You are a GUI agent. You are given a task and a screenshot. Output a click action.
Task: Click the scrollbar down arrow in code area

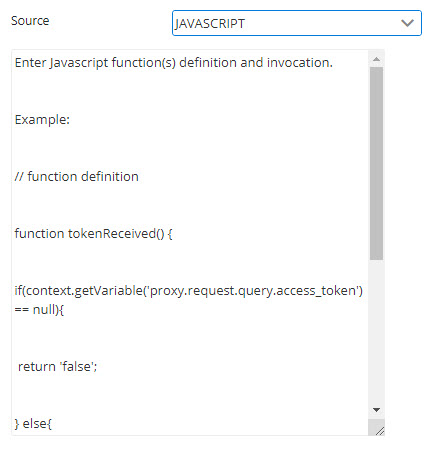coord(376,410)
